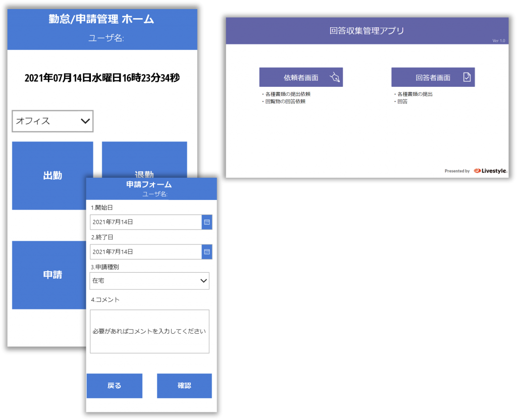Click the 戻る back button
This screenshot has width=517, height=420.
pyautogui.click(x=115, y=386)
